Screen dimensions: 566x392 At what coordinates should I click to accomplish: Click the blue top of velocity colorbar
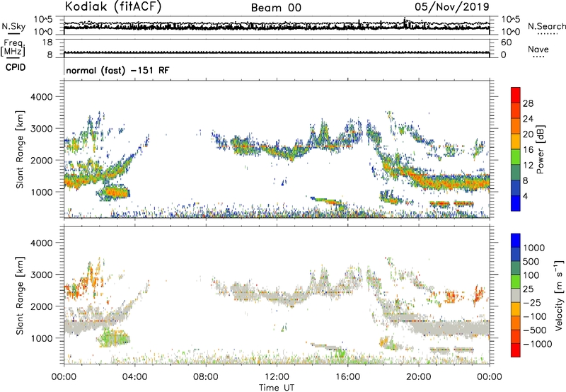(516, 241)
